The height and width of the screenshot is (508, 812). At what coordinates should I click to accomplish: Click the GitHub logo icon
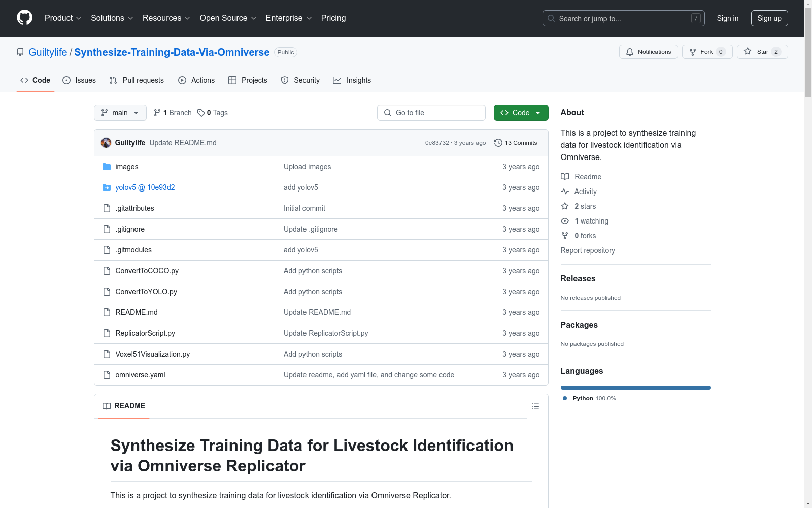pos(24,18)
